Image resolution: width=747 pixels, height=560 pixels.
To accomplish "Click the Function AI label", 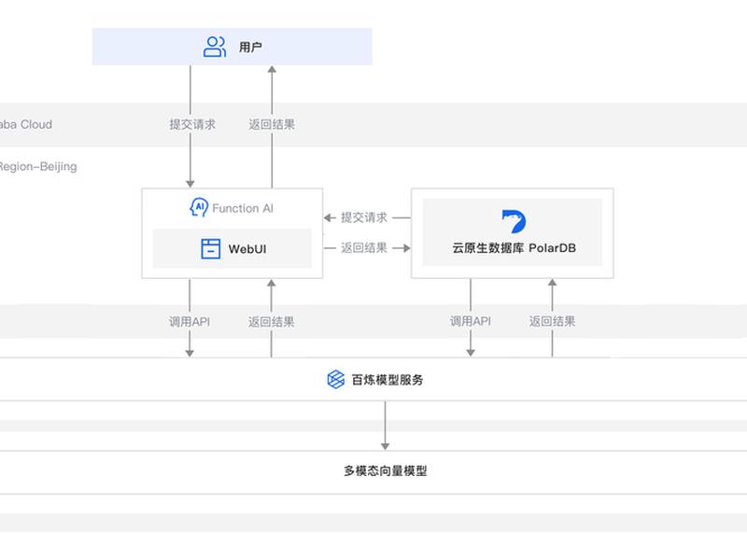I will pyautogui.click(x=243, y=208).
